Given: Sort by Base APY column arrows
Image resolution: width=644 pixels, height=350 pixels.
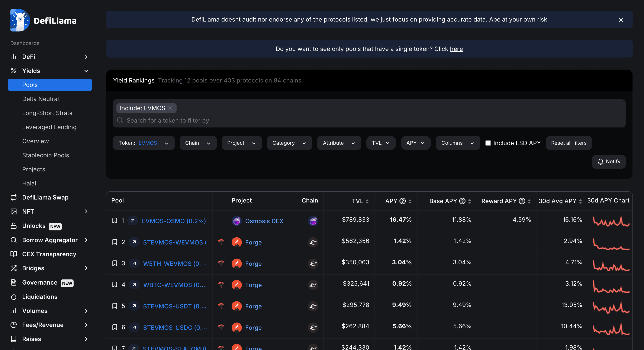Looking at the screenshot, I should click(x=470, y=201).
